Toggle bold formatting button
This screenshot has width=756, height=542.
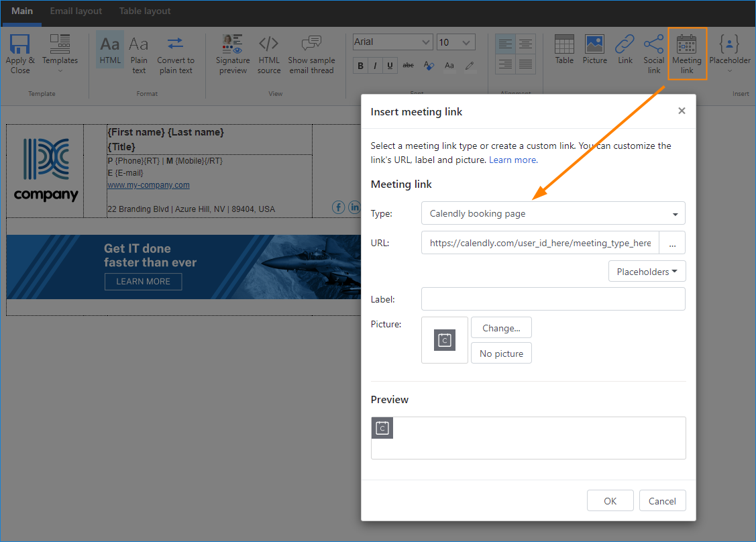coord(360,66)
